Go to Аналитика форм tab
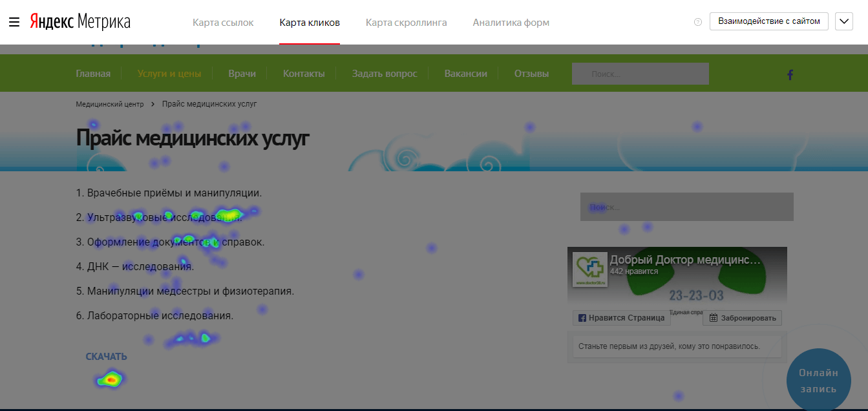Image resolution: width=868 pixels, height=411 pixels. tap(511, 23)
